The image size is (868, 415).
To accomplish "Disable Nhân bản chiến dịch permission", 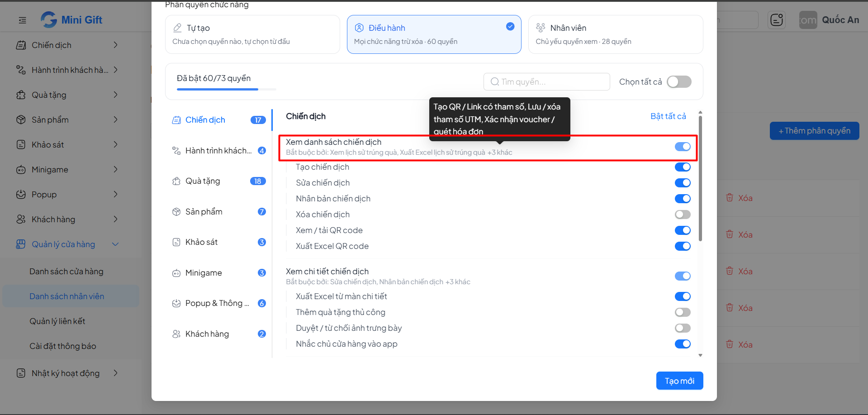I will point(683,199).
